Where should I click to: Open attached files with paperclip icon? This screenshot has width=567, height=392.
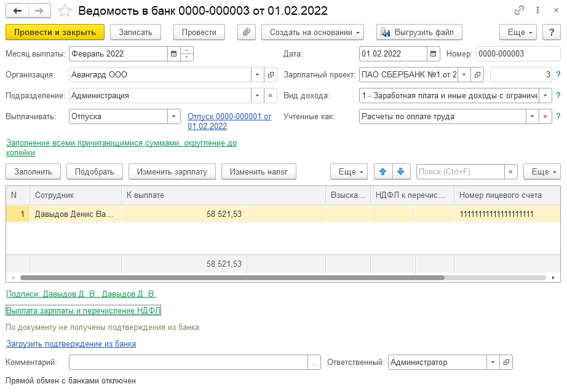[247, 32]
